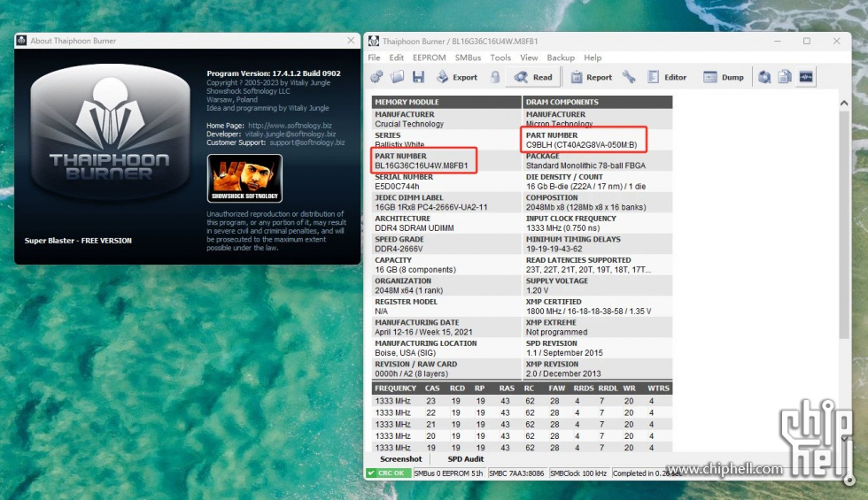Maximize the Thaiphoon Burner main window
This screenshot has height=500, width=868.
coord(807,41)
